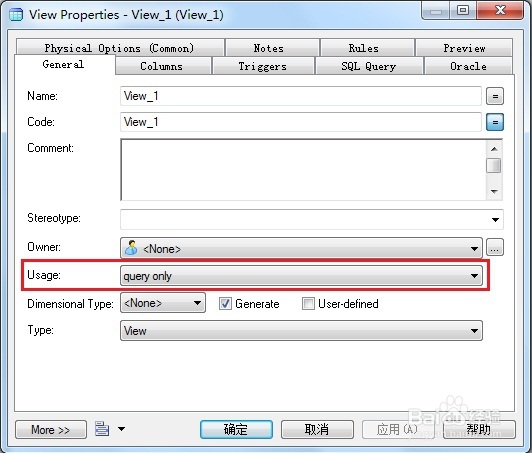Viewport: 532px width, 453px height.
Task: Show the Preview tab
Action: click(x=464, y=48)
